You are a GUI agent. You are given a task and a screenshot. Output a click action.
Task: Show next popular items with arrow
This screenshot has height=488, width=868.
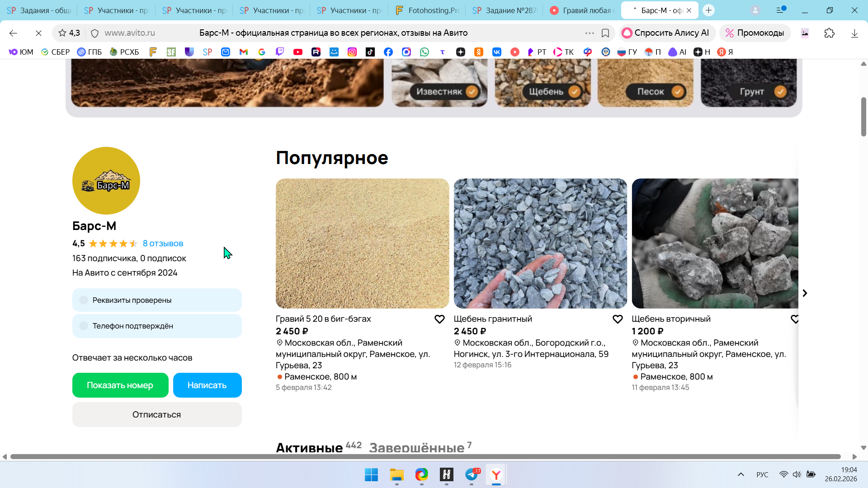coord(805,293)
